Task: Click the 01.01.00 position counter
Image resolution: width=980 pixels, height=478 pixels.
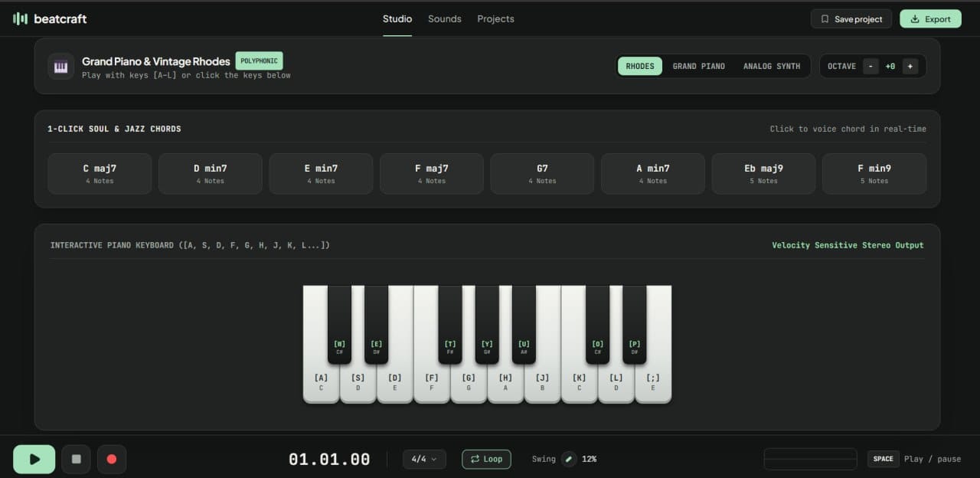Action: [x=329, y=459]
